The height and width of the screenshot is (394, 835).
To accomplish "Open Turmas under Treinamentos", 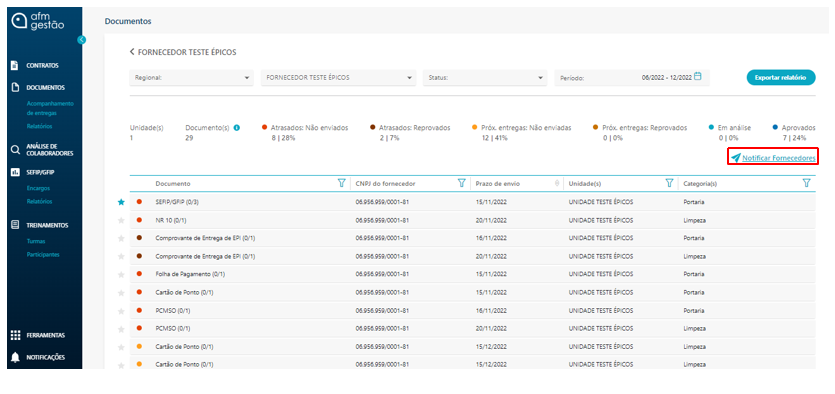I will coord(36,241).
